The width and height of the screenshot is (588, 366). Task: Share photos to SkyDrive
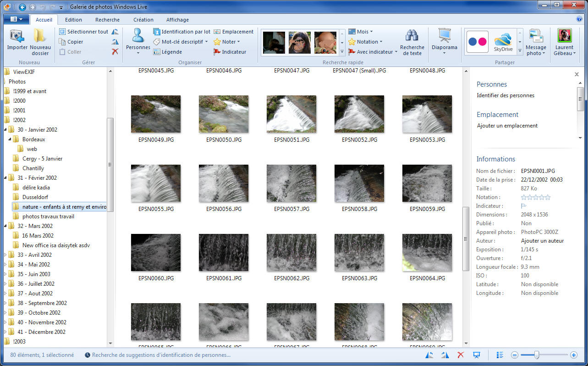(x=503, y=41)
